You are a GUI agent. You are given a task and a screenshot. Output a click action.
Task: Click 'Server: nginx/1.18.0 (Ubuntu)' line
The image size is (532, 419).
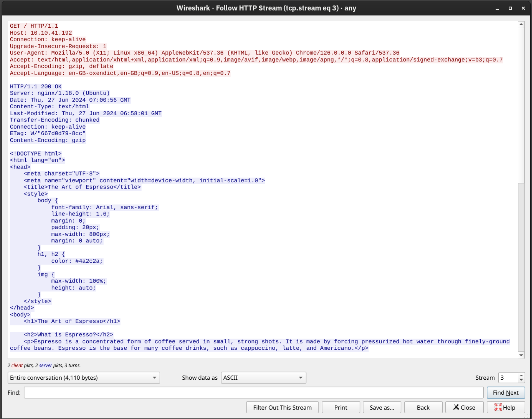pyautogui.click(x=60, y=93)
